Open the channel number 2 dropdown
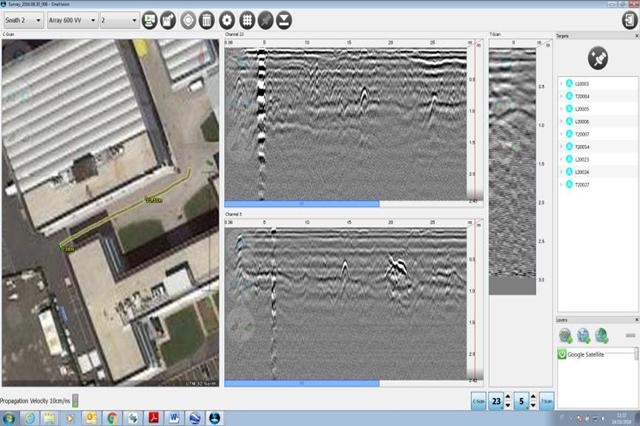 118,19
